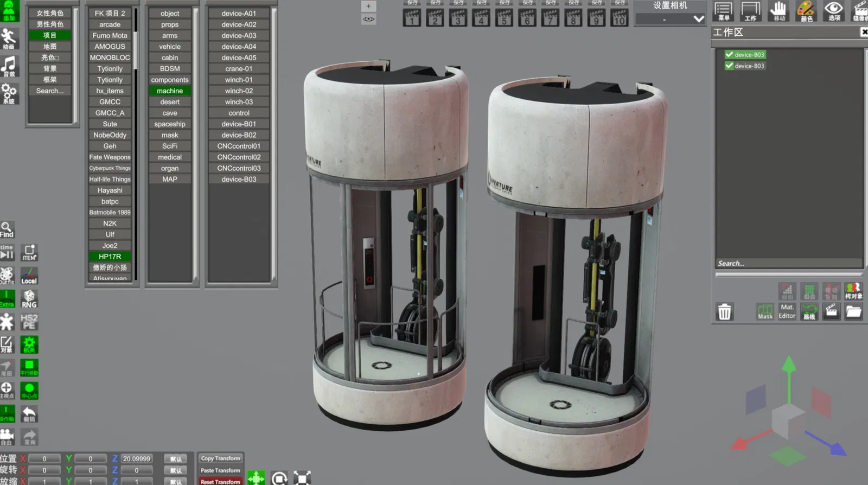Image resolution: width=868 pixels, height=485 pixels.
Task: Click the plus expander at top
Action: [x=368, y=7]
